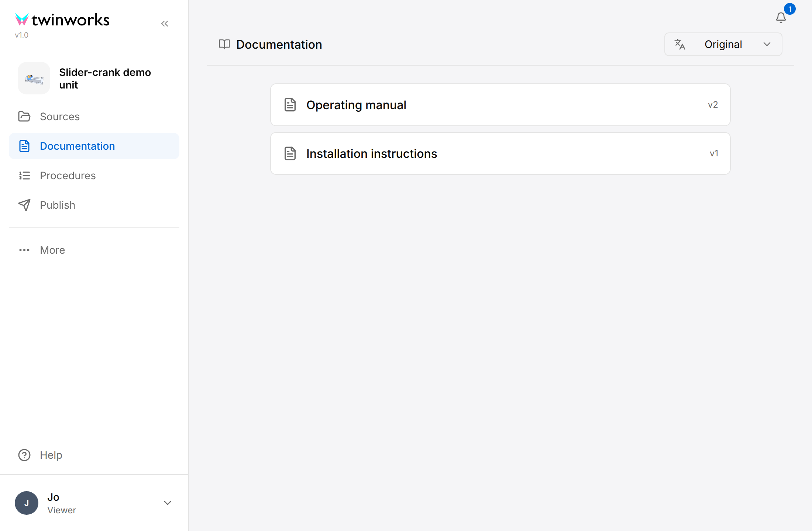The height and width of the screenshot is (531, 812).
Task: Select Documentation in the sidebar
Action: click(x=94, y=146)
